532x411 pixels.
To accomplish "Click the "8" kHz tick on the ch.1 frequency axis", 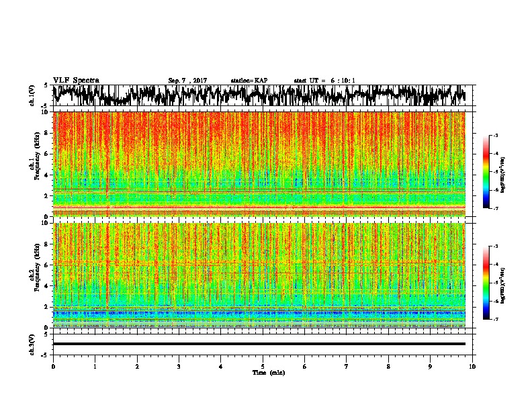I will [47, 133].
